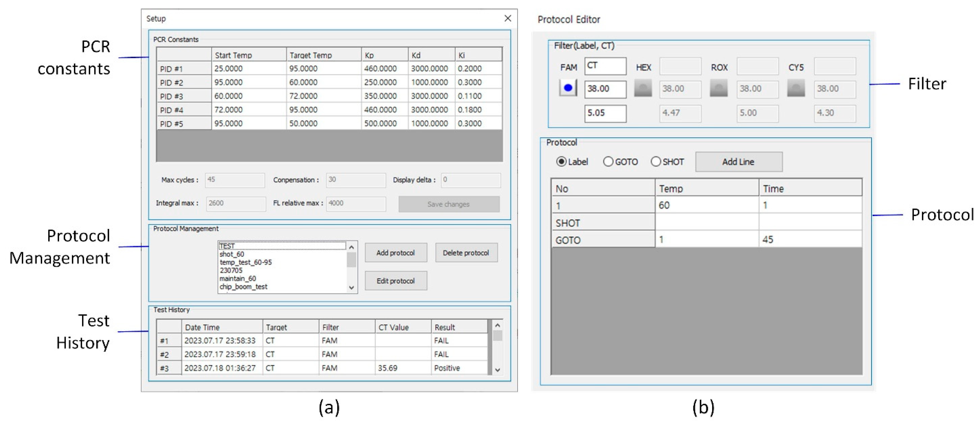
Task: Open Edit protocol for selected item
Action: tap(396, 281)
